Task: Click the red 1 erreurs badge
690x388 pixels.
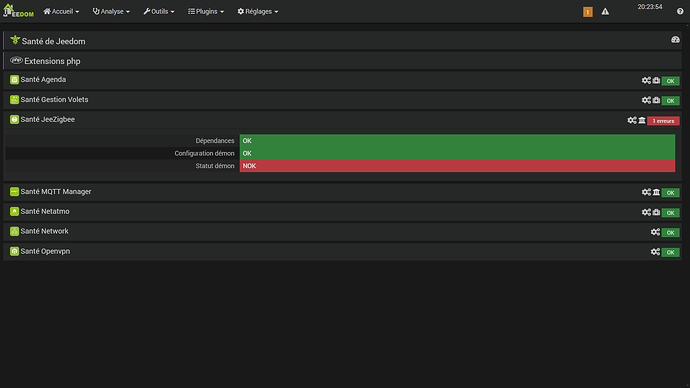Action: coord(663,121)
